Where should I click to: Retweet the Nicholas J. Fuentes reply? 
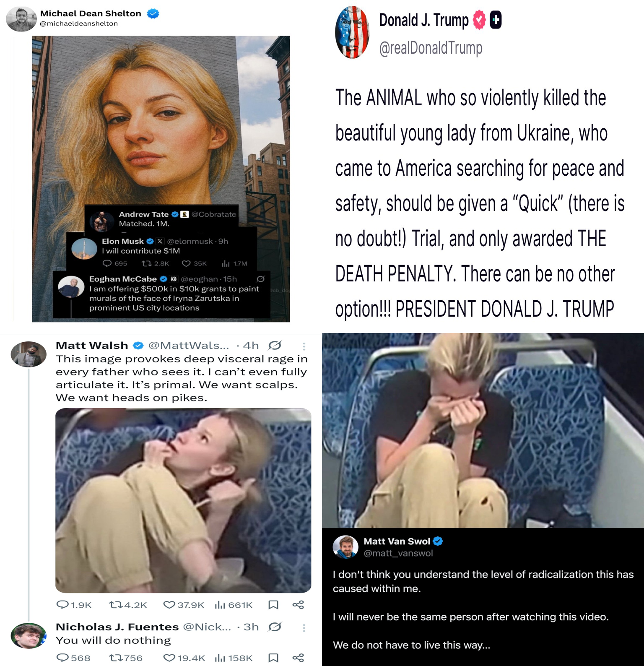[x=114, y=658]
